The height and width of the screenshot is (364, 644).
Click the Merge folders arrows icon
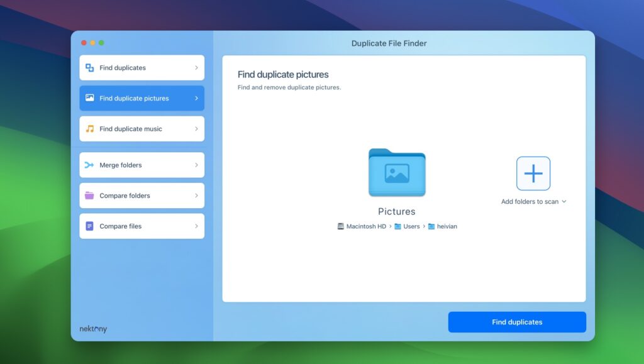tap(90, 165)
